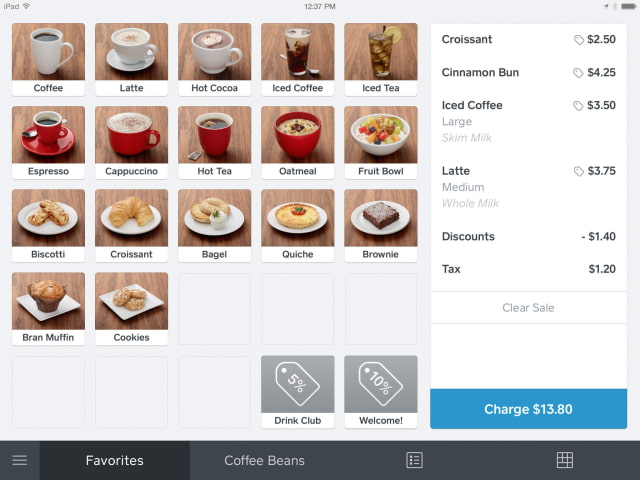This screenshot has height=480, width=640.
Task: Add an Espresso to the order
Action: click(48, 142)
